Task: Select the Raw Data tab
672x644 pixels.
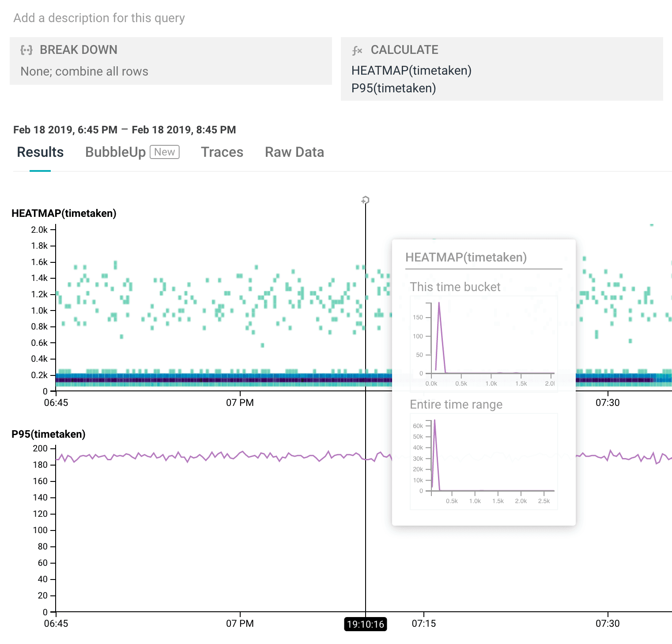Action: tap(294, 152)
